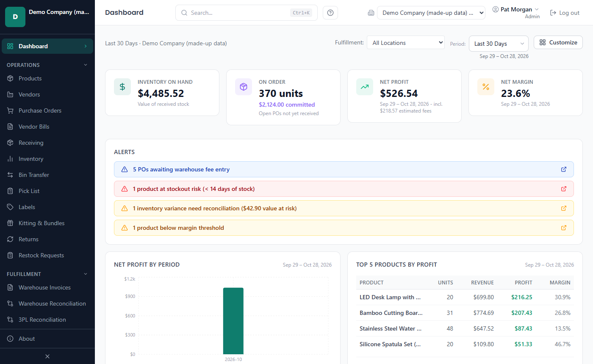Open the Fulfillment All Locations dropdown
The image size is (593, 364).
point(406,43)
